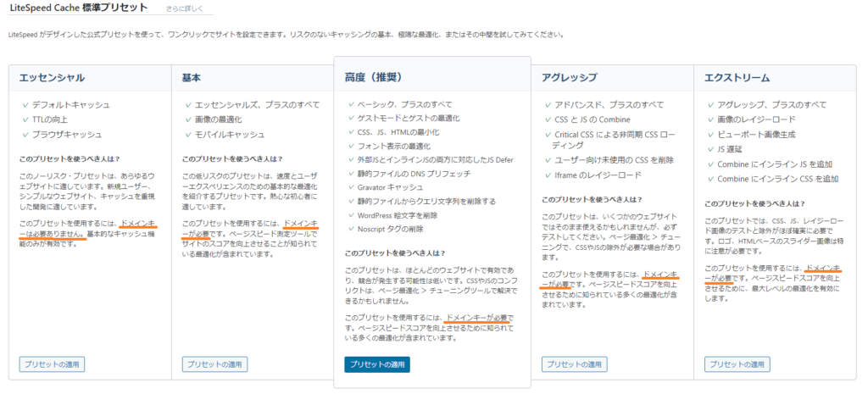
Task: Click the LiteSpeed Cache 標準プリセット page title
Action: tap(76, 8)
